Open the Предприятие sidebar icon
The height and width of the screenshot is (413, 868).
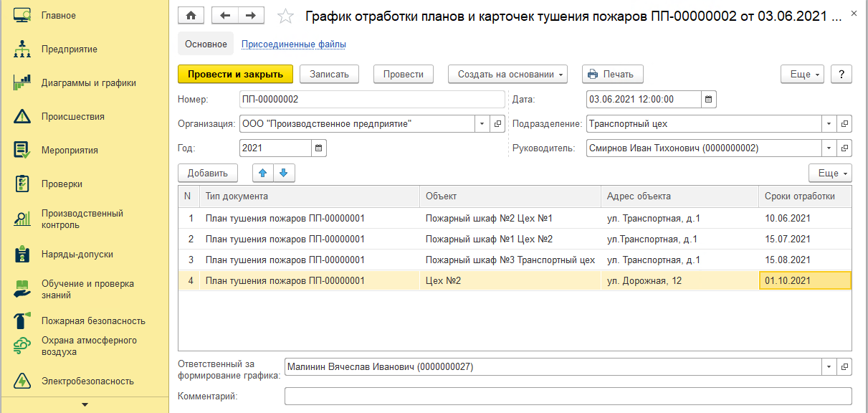[x=22, y=49]
